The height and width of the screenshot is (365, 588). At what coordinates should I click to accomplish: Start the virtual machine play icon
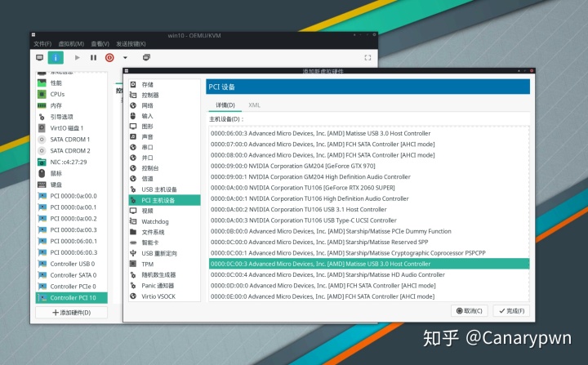(x=78, y=57)
